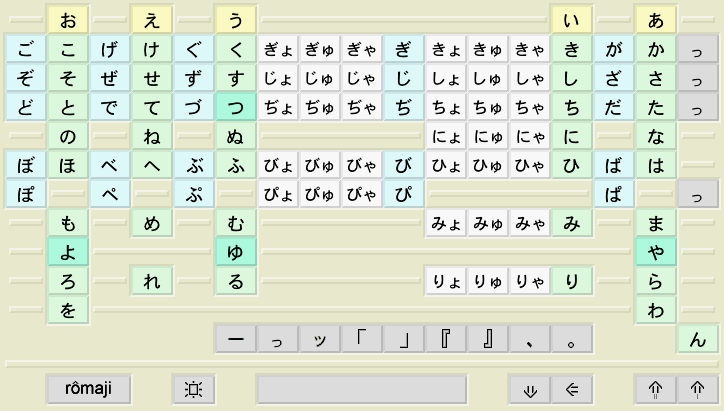
Task: Click the wide blank space bar key
Action: click(362, 389)
